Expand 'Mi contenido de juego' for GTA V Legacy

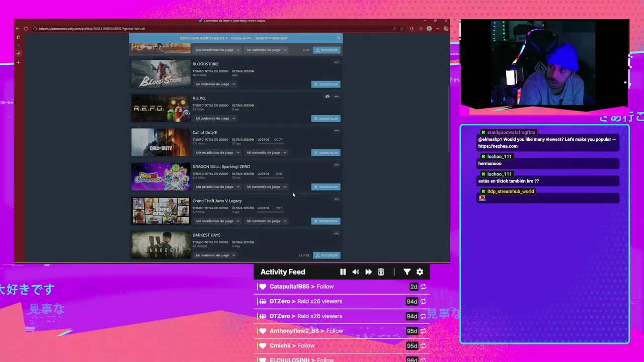[x=267, y=221]
